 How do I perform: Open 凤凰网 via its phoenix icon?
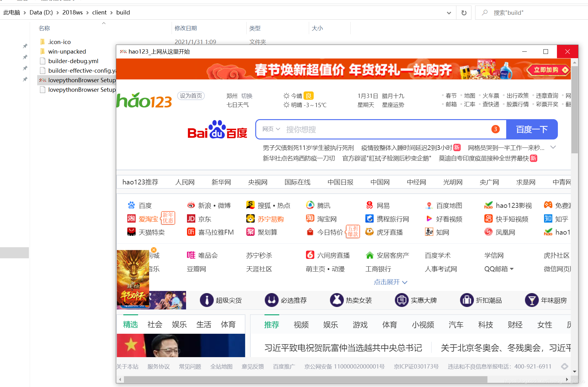[488, 232]
